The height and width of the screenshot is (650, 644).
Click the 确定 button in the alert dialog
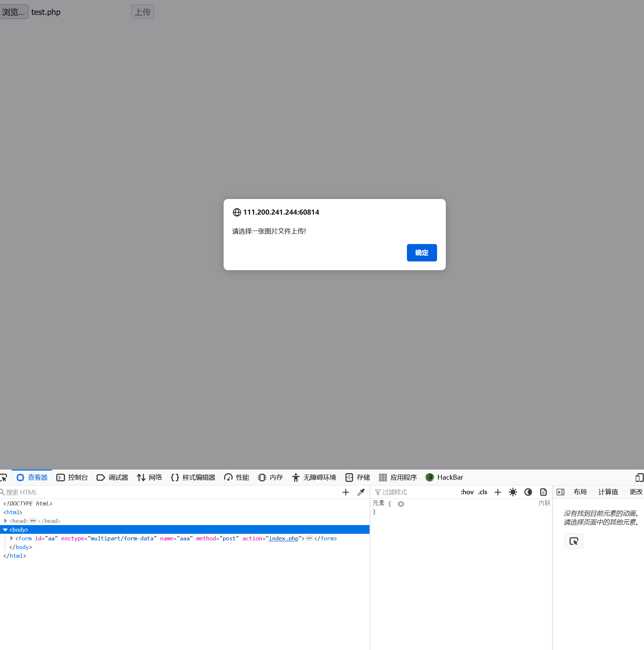click(x=421, y=252)
